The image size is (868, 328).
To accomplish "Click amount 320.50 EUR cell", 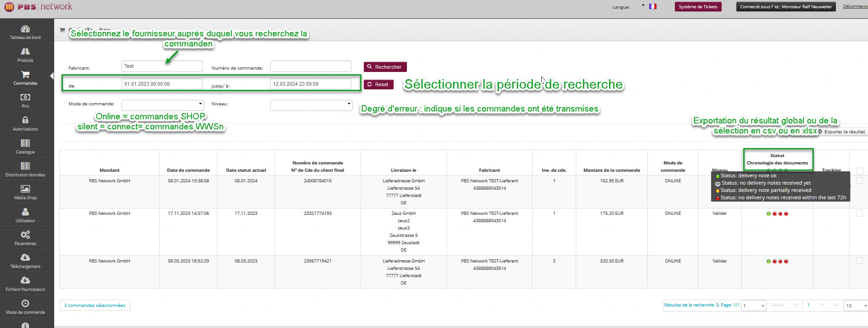I will click(612, 261).
